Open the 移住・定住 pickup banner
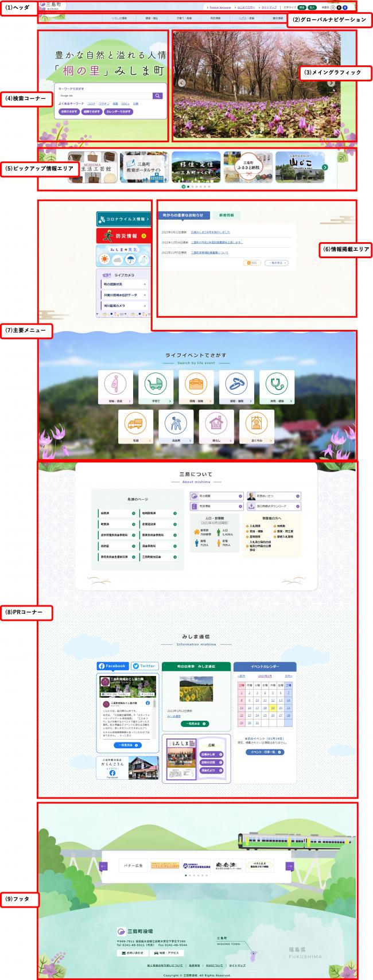Image resolution: width=373 pixels, height=980 pixels. coord(196,167)
